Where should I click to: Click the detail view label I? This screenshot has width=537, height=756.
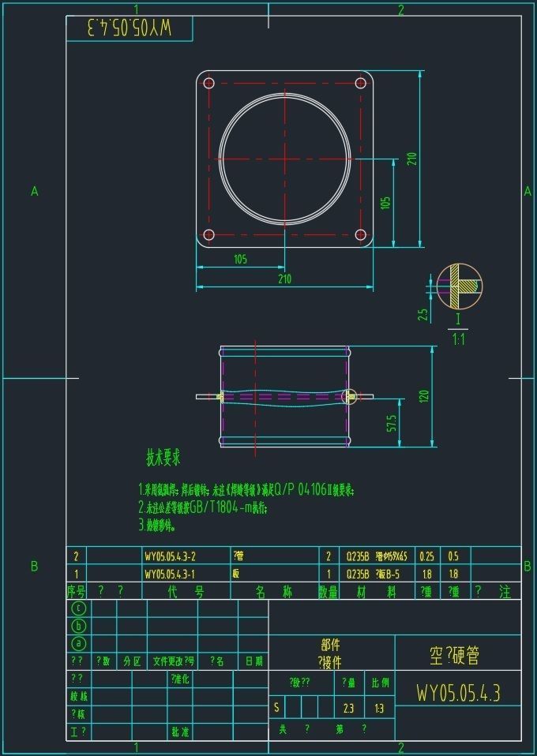[458, 319]
